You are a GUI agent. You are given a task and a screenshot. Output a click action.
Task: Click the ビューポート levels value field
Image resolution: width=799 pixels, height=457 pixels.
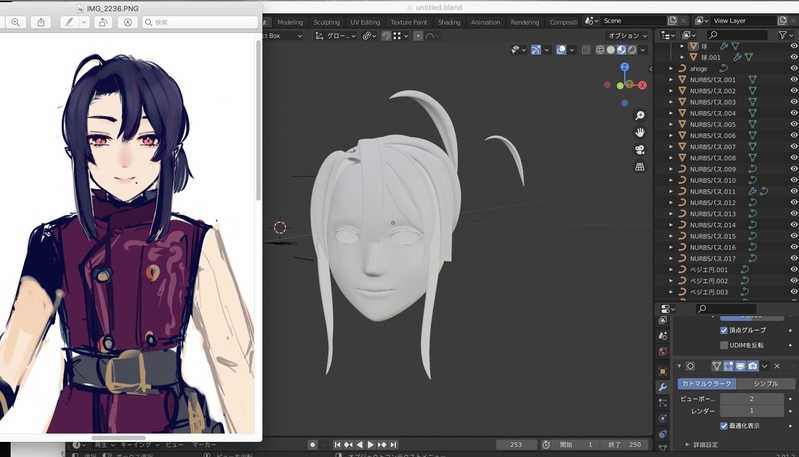pyautogui.click(x=751, y=398)
